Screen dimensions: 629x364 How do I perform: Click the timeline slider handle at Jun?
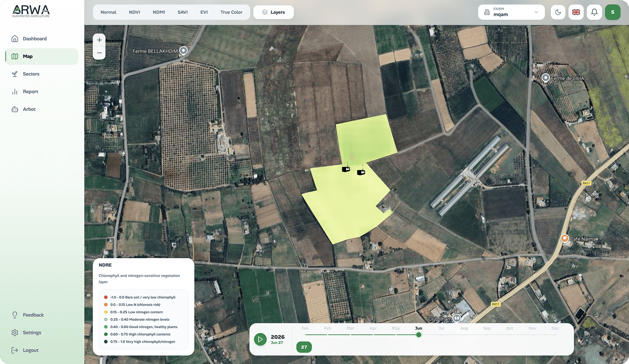click(x=419, y=335)
